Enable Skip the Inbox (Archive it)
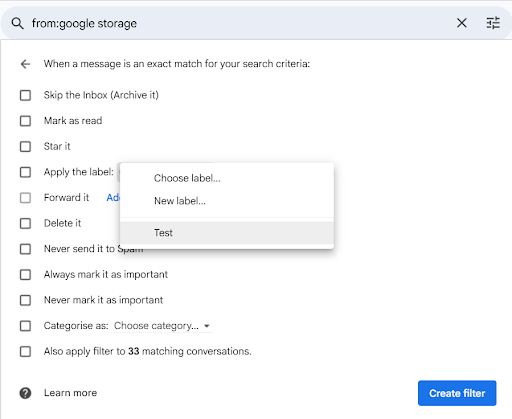The image size is (512, 419). point(25,95)
